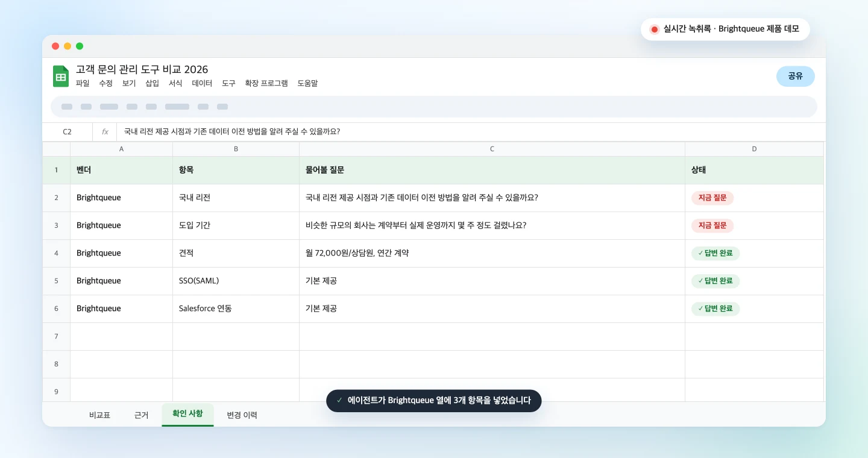Open the 삽입 menu
The image size is (868, 458).
point(152,83)
